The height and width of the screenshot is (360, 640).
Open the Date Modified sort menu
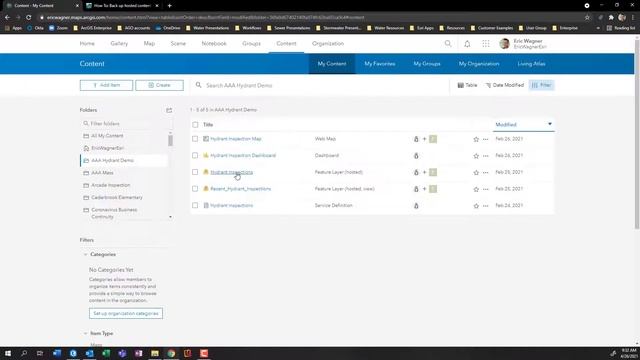[504, 85]
